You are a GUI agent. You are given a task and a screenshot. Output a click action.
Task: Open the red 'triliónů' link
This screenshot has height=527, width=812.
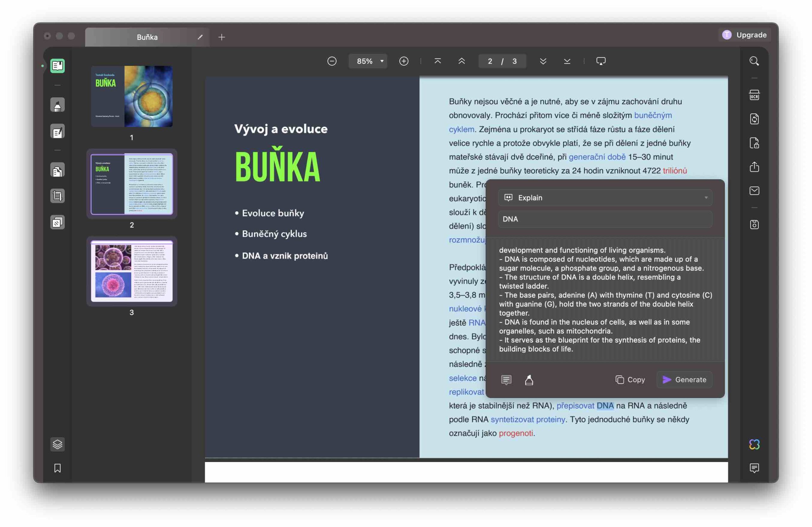[x=675, y=170]
